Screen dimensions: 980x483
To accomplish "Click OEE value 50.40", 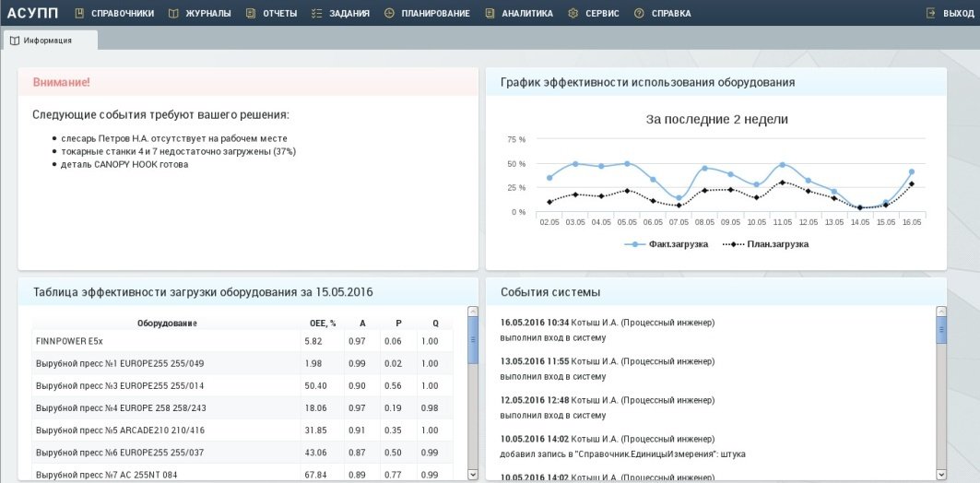I will tap(315, 386).
